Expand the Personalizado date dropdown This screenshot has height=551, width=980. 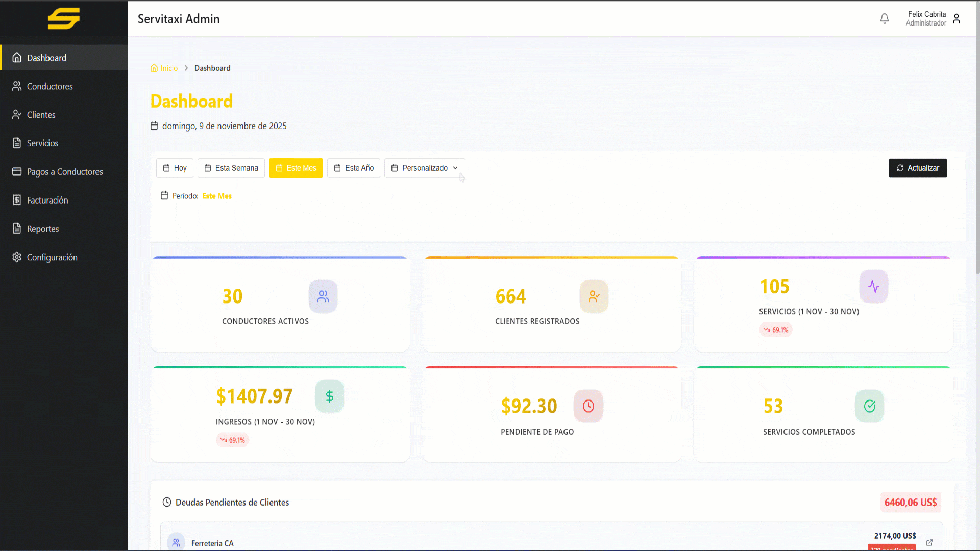(425, 168)
